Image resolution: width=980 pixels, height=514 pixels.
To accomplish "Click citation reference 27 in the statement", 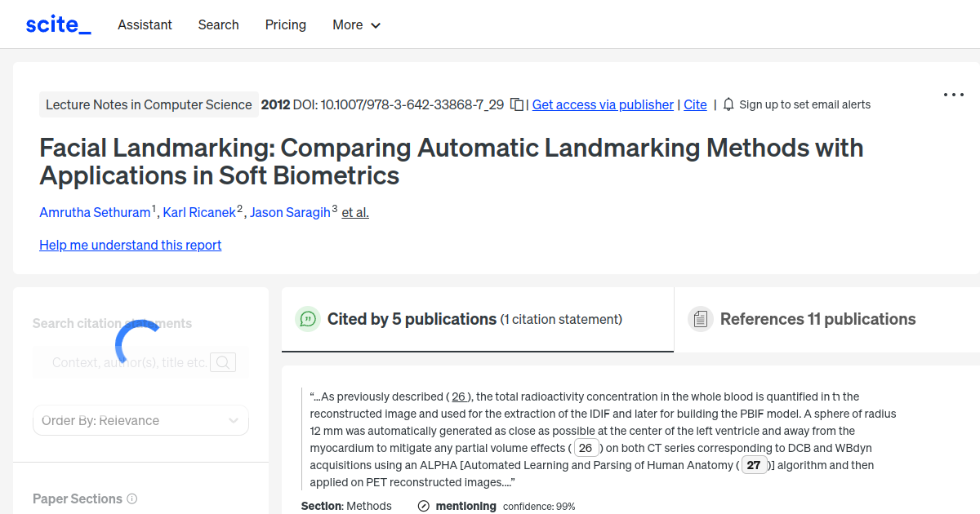I will [754, 464].
